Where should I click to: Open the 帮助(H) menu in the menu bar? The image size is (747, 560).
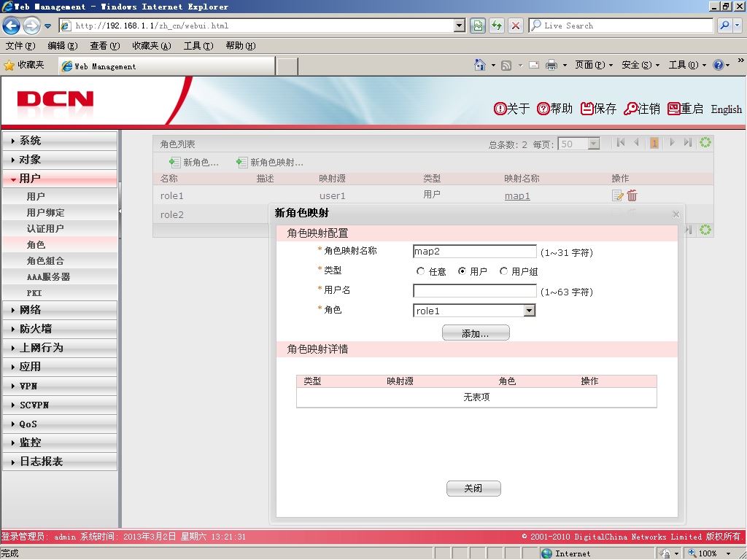tap(241, 46)
